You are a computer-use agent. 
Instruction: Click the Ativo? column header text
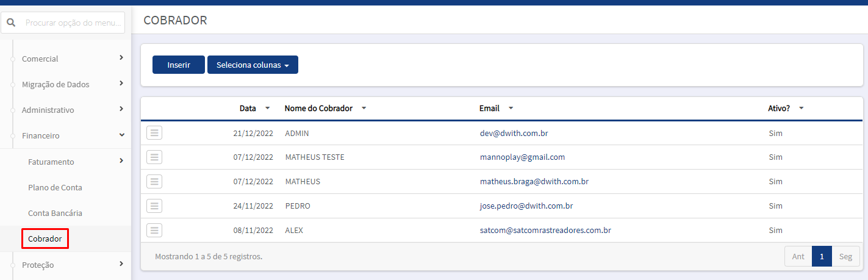(779, 108)
